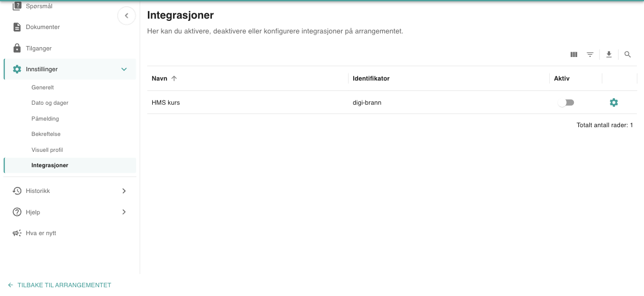The height and width of the screenshot is (296, 644).
Task: Sort table by Navn column header
Action: click(x=159, y=78)
